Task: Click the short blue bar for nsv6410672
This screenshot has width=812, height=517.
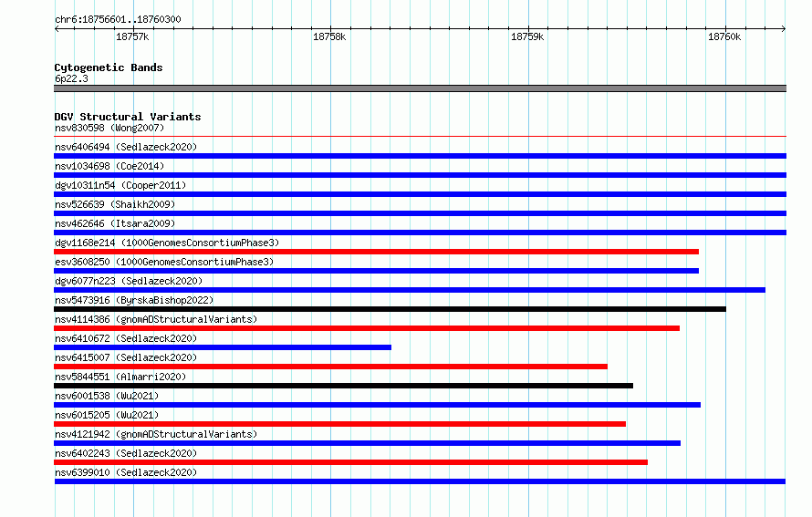Action: (x=223, y=347)
